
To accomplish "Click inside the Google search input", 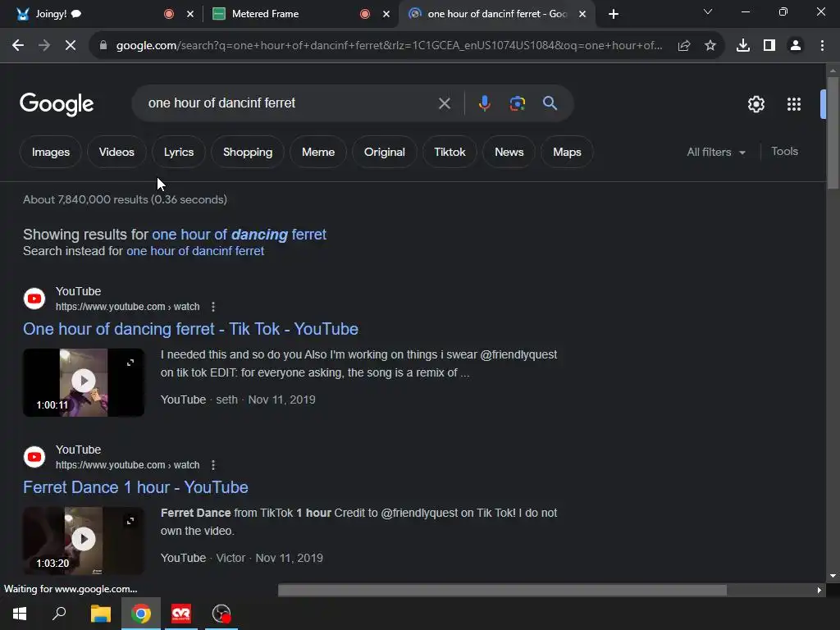I will click(290, 103).
